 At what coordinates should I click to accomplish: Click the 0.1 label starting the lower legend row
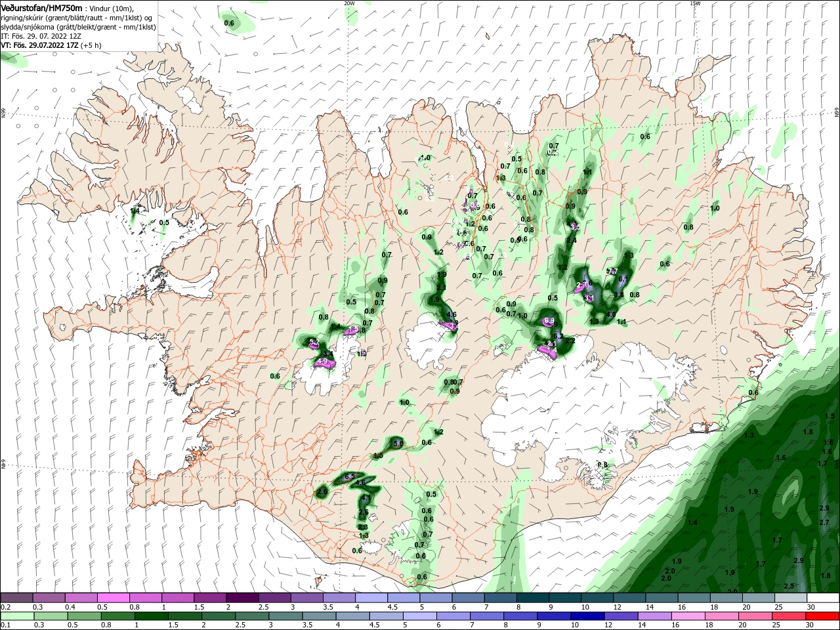click(x=5, y=625)
